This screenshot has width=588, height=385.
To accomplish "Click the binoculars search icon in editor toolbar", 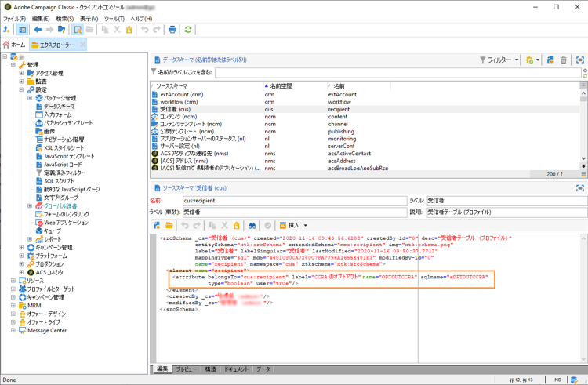I will pyautogui.click(x=252, y=226).
